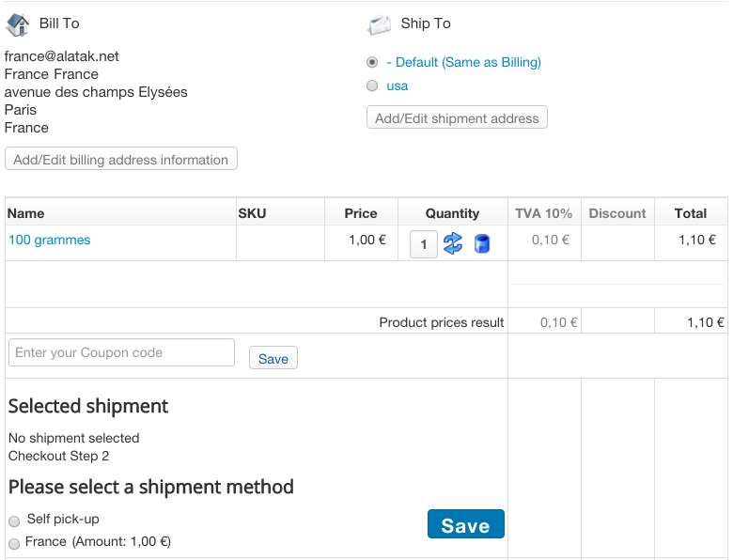Click the Default (Same as Billing) link

click(x=463, y=62)
